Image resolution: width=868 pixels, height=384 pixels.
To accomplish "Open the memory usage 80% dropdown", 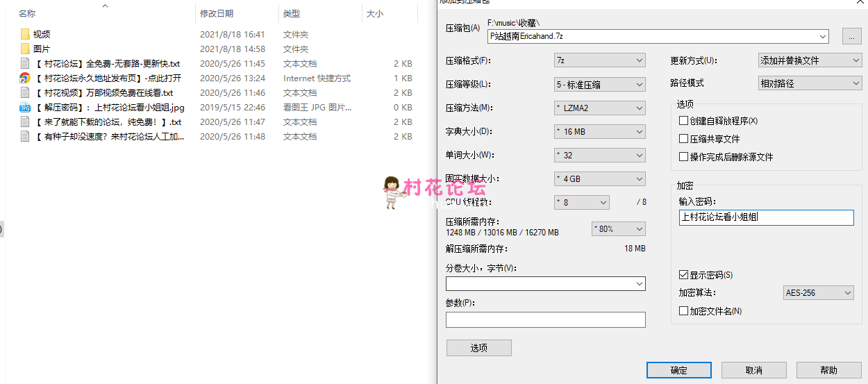I will coord(619,228).
